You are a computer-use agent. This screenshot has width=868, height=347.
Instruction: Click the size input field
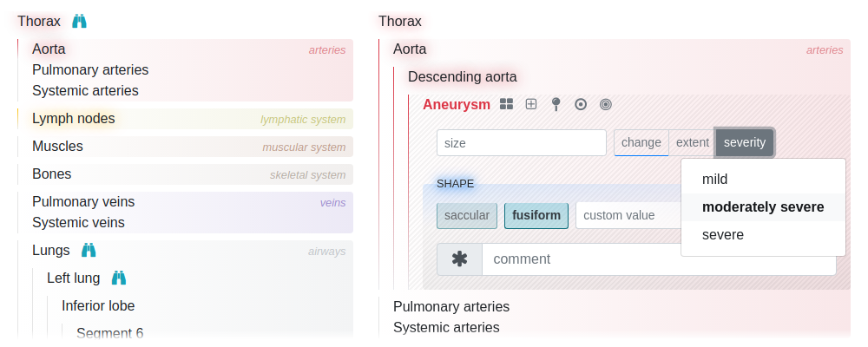522,143
